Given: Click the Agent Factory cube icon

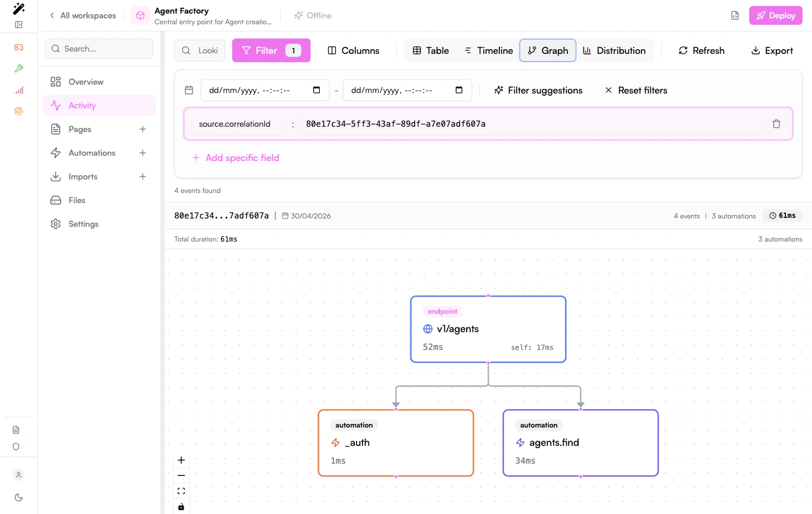Looking at the screenshot, I should (x=140, y=15).
